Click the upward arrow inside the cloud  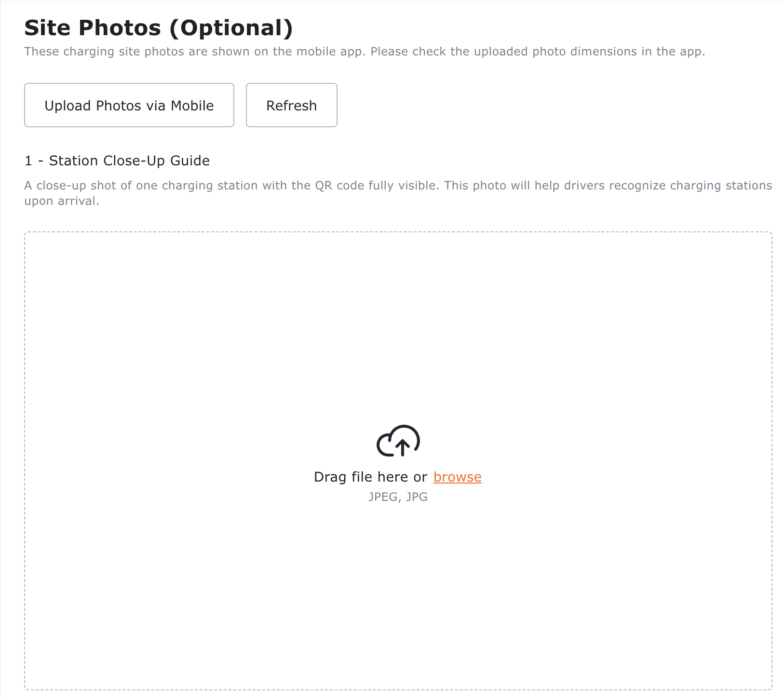pos(403,447)
